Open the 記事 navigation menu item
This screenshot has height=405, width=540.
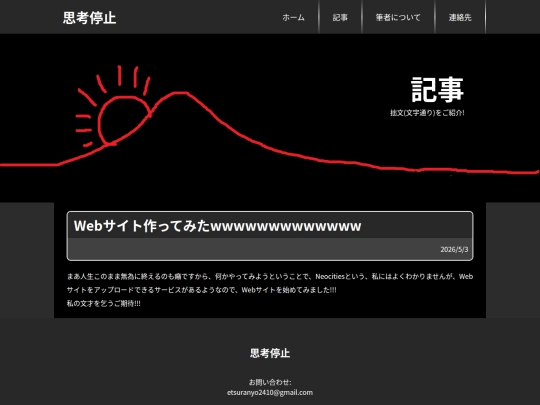tap(340, 17)
